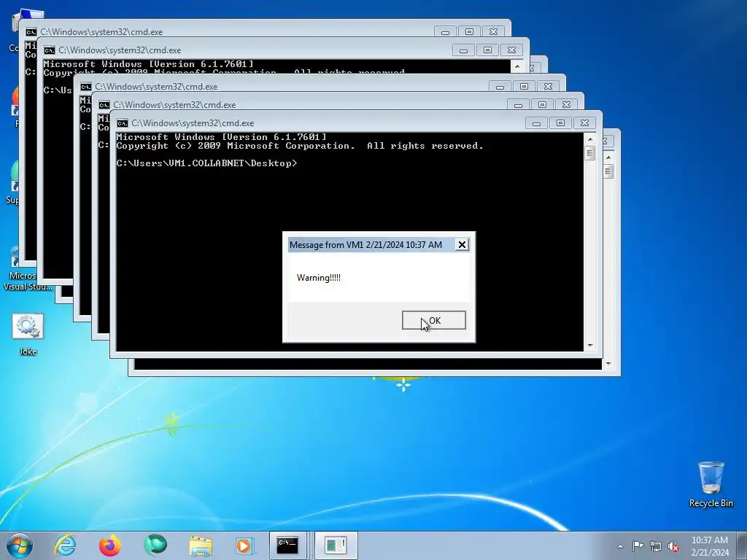Open the green globe app on taskbar

tap(155, 545)
